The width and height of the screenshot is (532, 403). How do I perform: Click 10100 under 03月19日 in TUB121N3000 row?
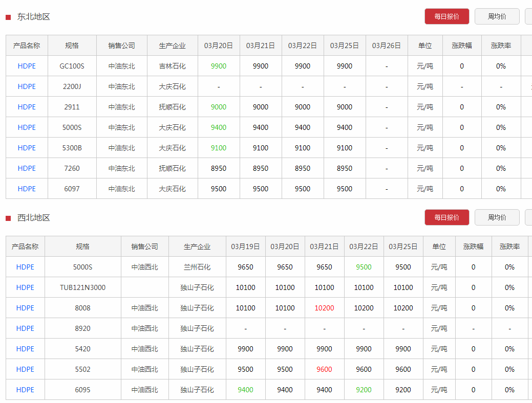tap(245, 287)
